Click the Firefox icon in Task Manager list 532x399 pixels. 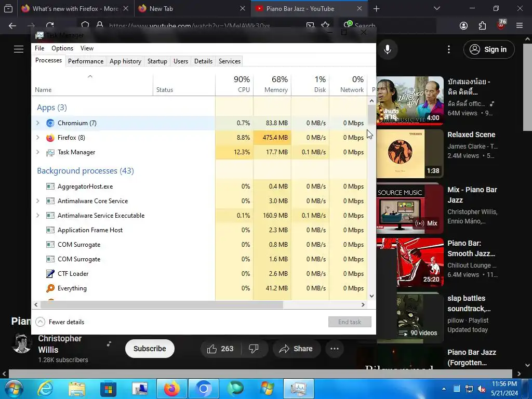50,138
